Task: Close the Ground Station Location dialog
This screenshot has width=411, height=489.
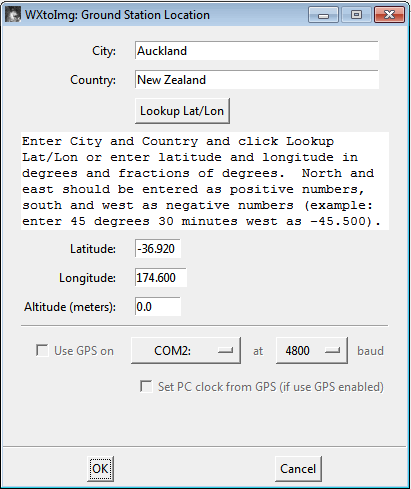Action: click(389, 15)
